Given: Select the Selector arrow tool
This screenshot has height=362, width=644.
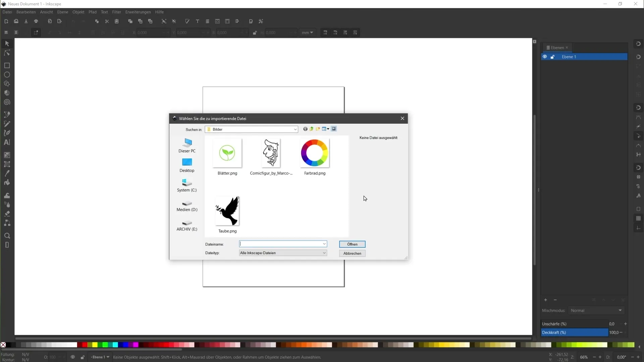Looking at the screenshot, I should point(7,43).
